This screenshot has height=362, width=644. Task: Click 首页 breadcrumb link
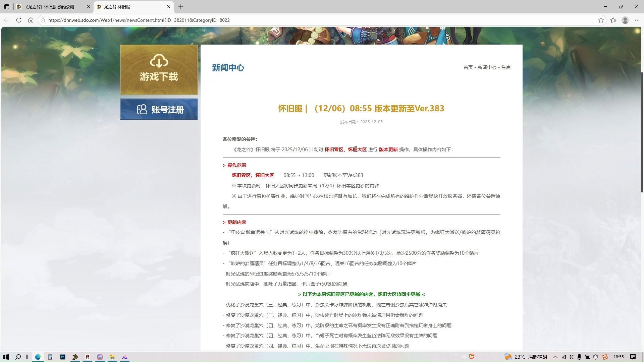click(x=468, y=67)
